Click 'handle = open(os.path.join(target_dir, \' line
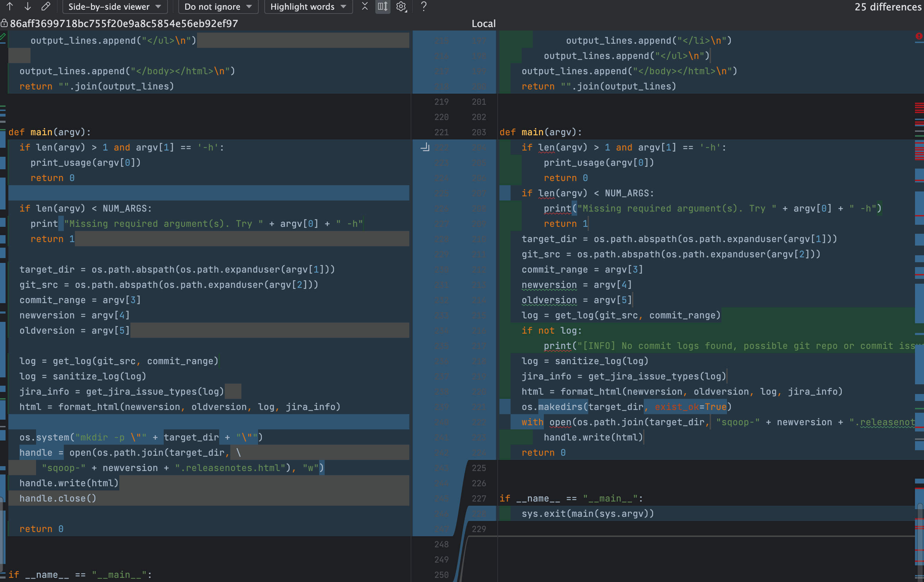 [130, 452]
